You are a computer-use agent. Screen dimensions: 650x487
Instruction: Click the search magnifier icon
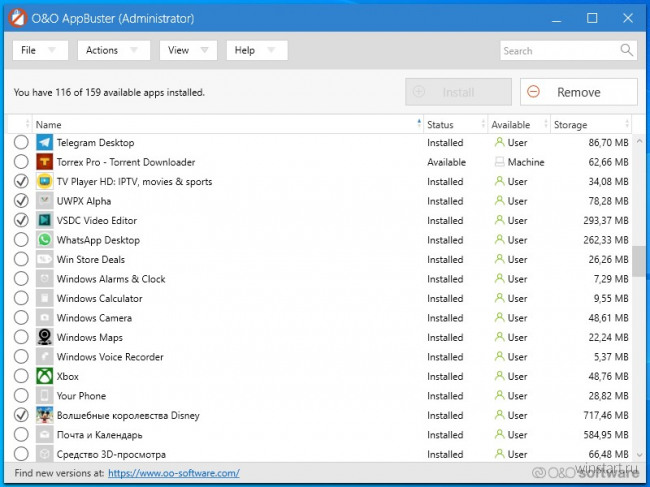pos(626,50)
